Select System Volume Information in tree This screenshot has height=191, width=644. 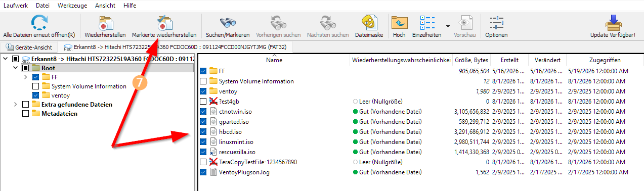tap(89, 86)
